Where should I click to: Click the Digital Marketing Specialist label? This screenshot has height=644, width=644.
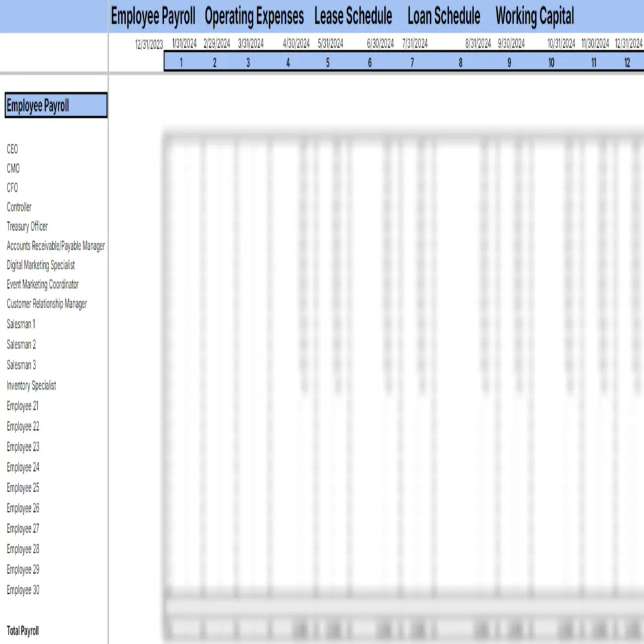coord(41,265)
